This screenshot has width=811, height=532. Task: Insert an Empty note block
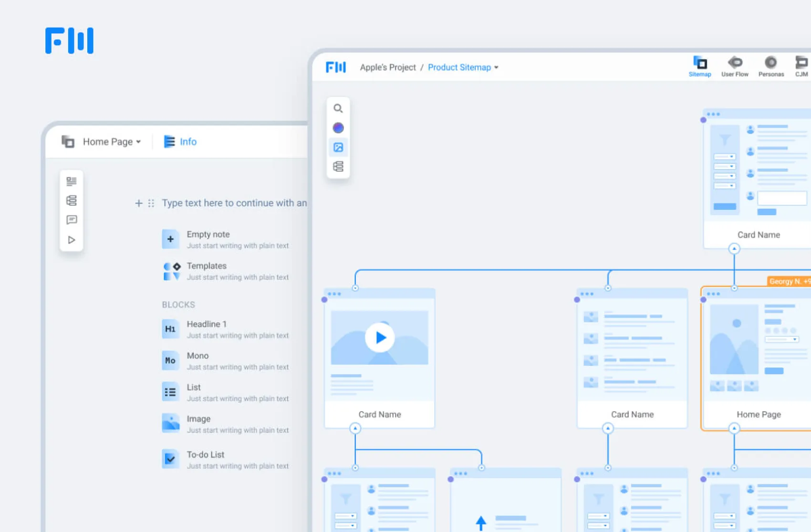(208, 234)
